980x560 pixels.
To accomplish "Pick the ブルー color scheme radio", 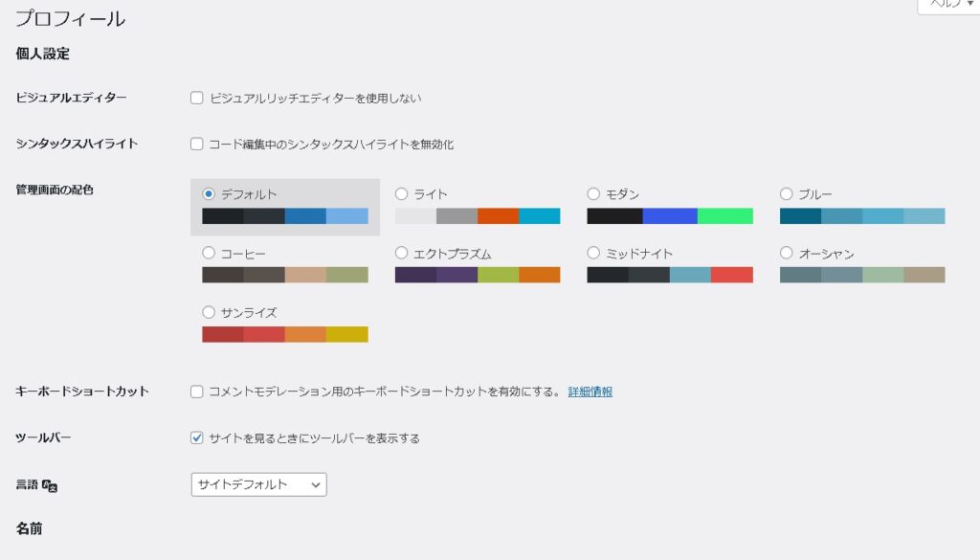I will coord(787,194).
